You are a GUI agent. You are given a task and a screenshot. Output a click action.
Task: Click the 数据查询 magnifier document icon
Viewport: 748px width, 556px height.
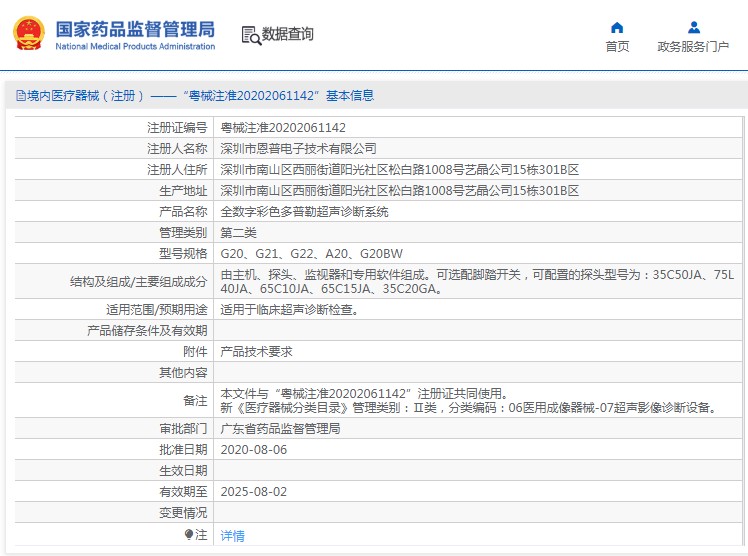(251, 35)
